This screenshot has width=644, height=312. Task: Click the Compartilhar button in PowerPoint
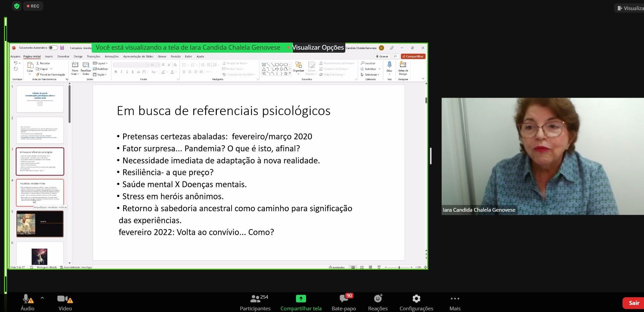(x=413, y=56)
